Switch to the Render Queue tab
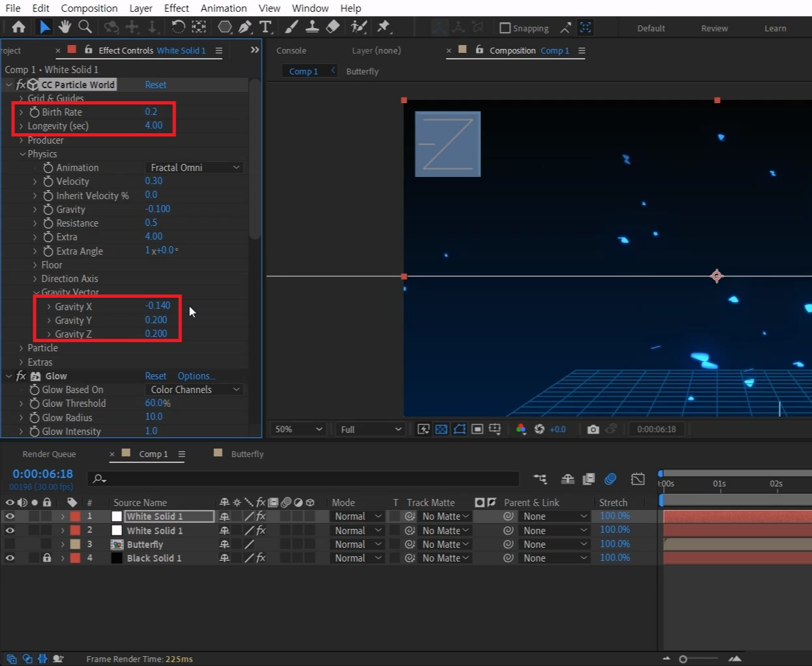 [x=49, y=454]
